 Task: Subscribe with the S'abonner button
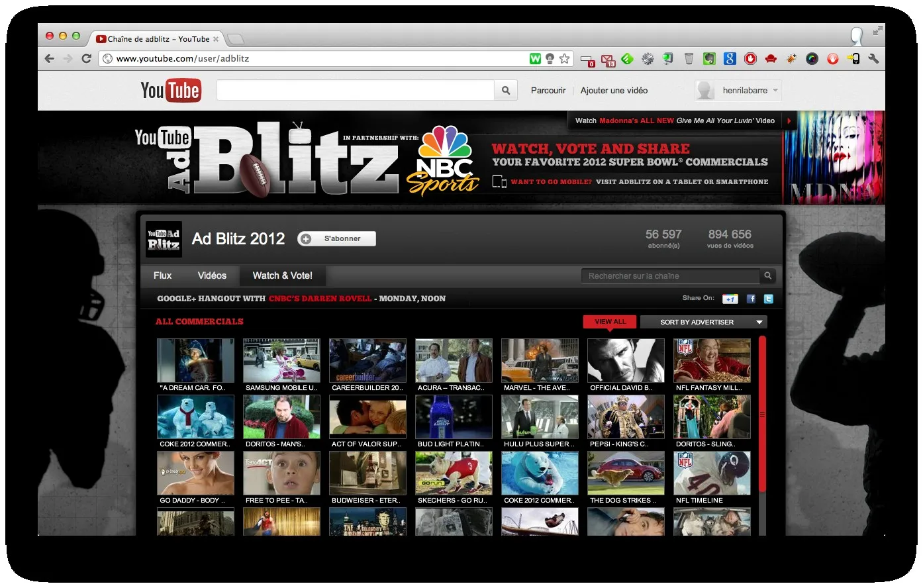tap(336, 238)
